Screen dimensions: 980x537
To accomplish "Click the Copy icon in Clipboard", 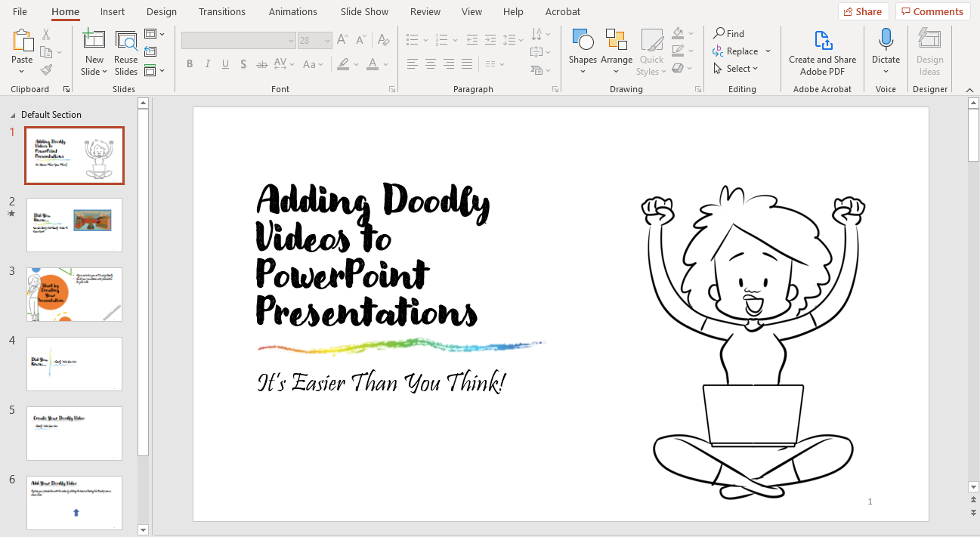I will point(46,52).
